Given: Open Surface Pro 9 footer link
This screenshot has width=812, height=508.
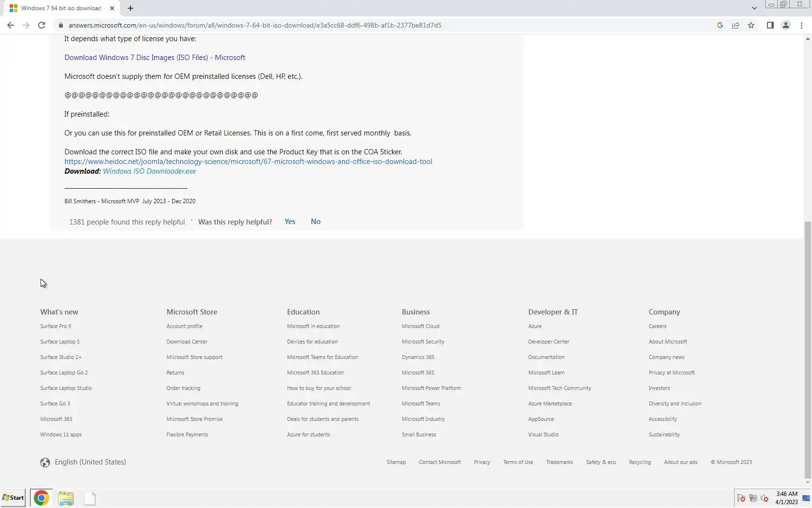Looking at the screenshot, I should (x=56, y=326).
